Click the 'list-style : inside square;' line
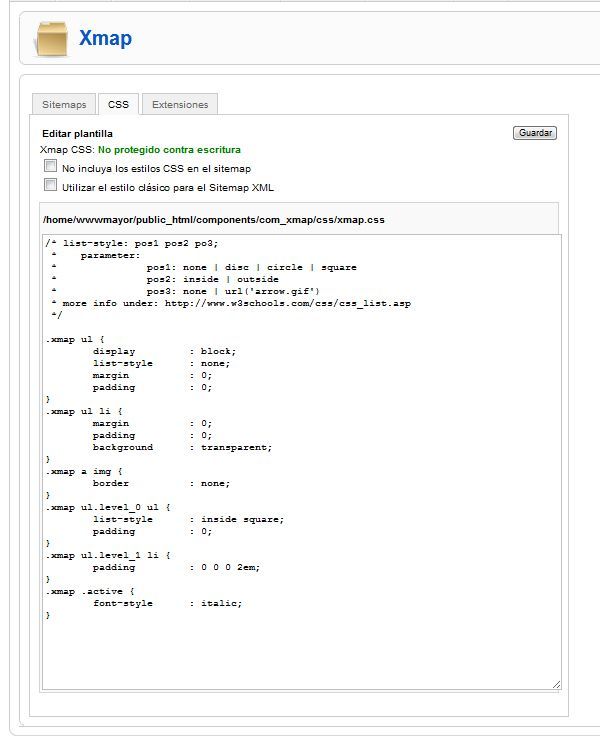Image resolution: width=600 pixels, height=755 pixels. point(188,520)
